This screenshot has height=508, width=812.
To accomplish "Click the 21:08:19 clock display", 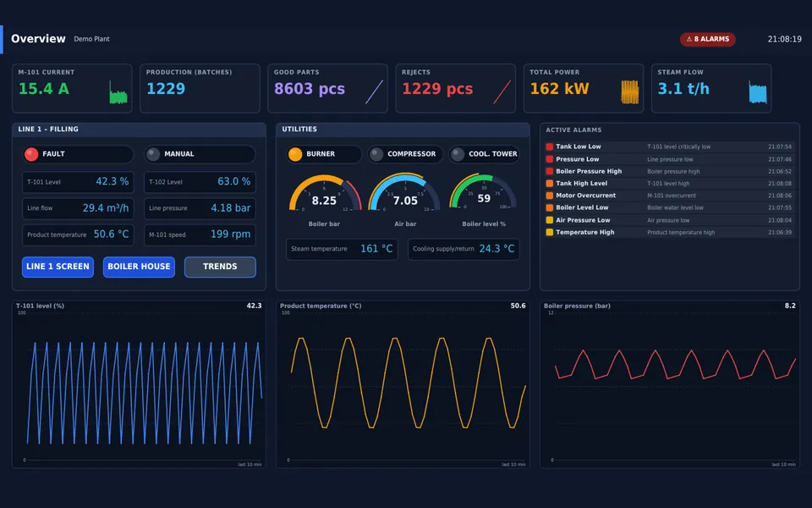I will point(785,40).
